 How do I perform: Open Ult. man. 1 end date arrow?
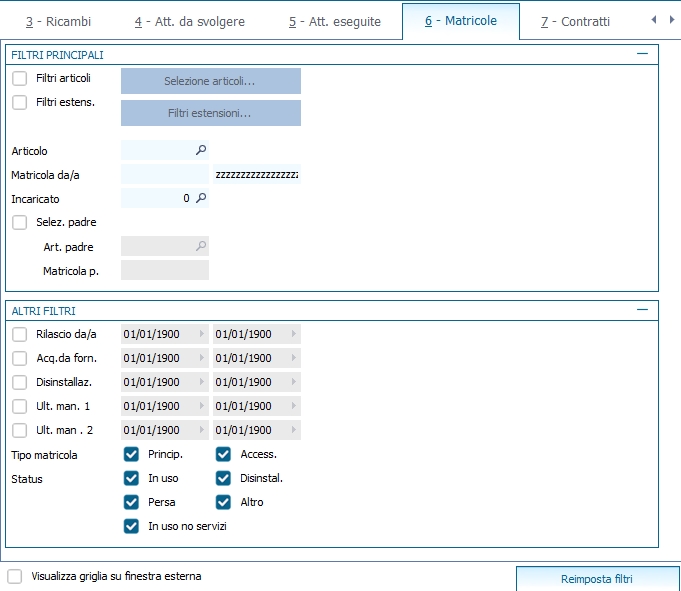pos(294,406)
